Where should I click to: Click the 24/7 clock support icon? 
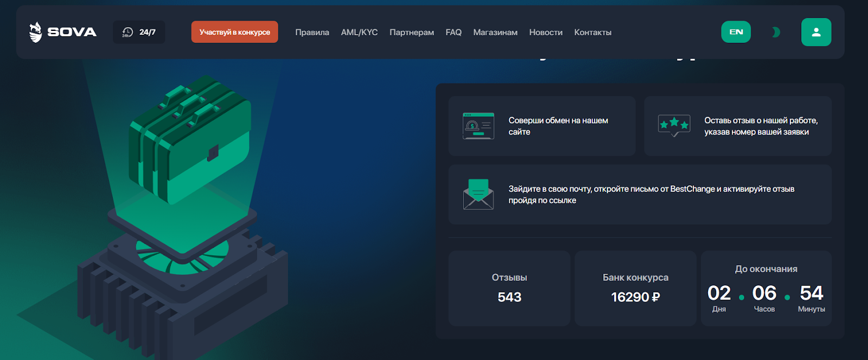coord(127,33)
